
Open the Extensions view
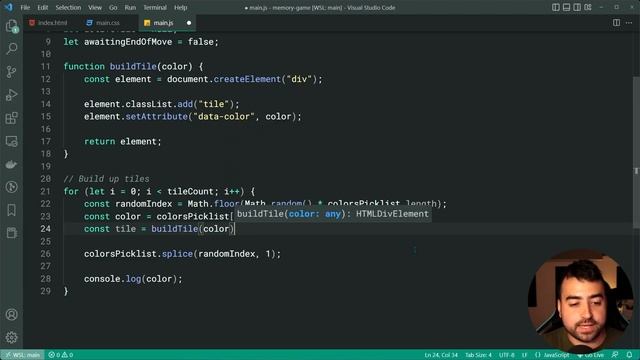pos(11,118)
